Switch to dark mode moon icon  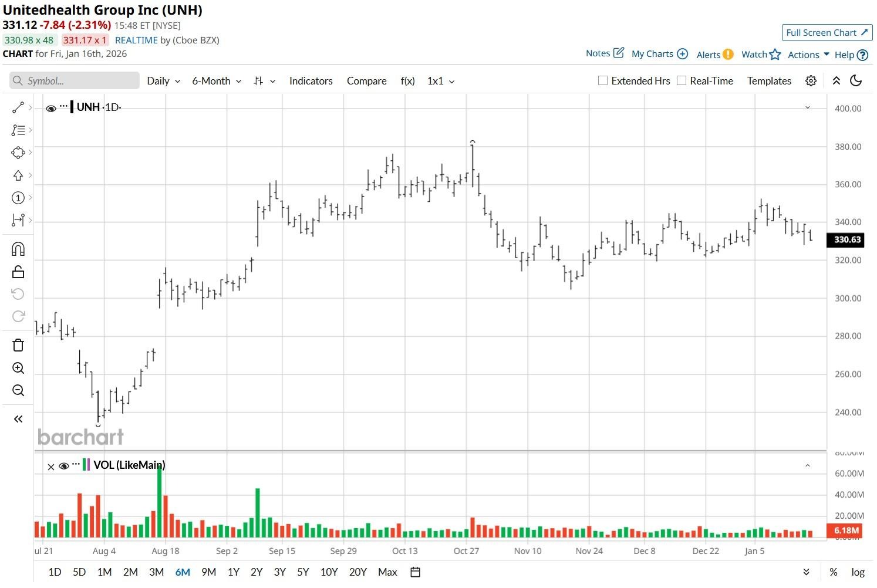point(856,80)
